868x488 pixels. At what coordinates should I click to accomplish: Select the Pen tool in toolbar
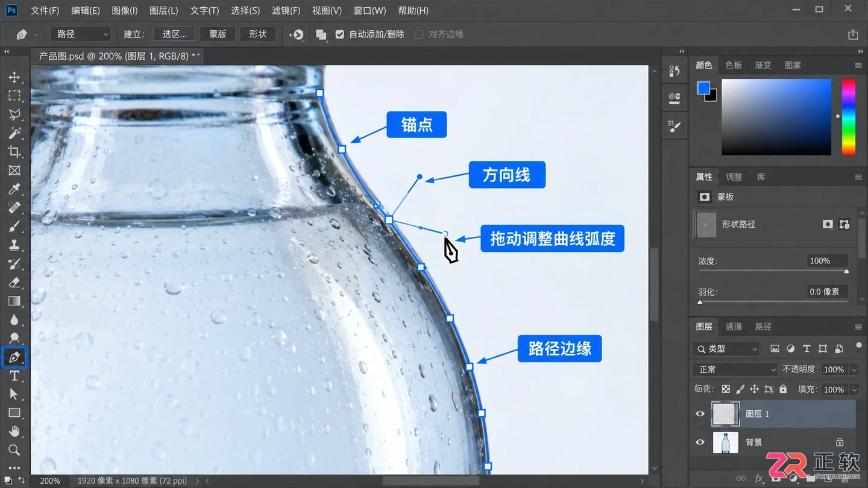[14, 357]
